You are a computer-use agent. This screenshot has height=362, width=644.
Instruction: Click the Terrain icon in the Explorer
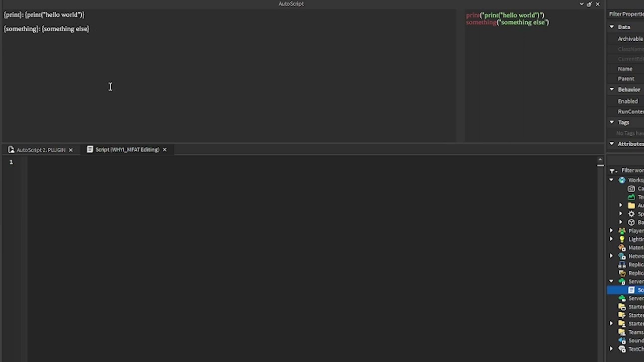coord(631,197)
